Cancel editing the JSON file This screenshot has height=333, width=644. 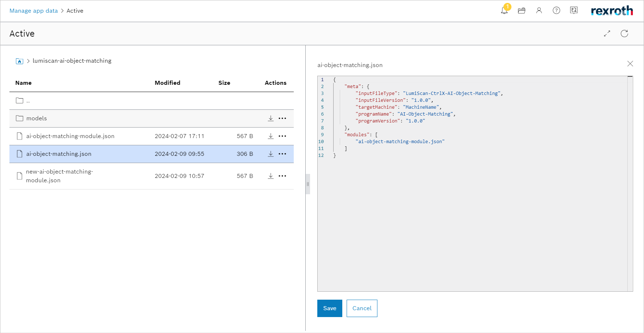tap(362, 308)
